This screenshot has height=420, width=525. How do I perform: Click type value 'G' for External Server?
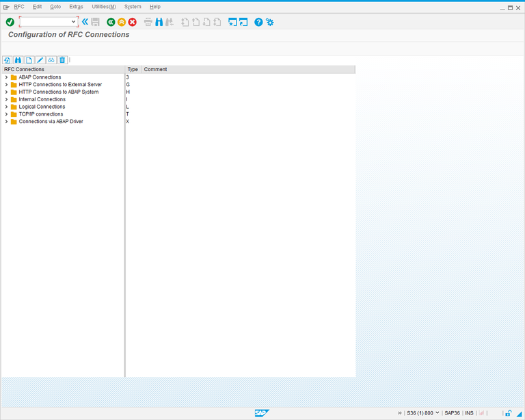(x=128, y=84)
